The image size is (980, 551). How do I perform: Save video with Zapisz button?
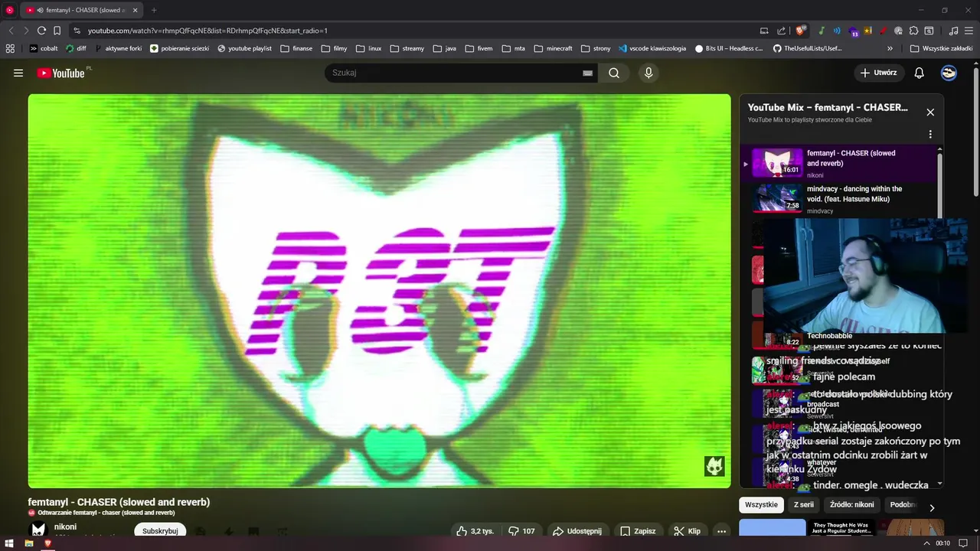tap(638, 531)
